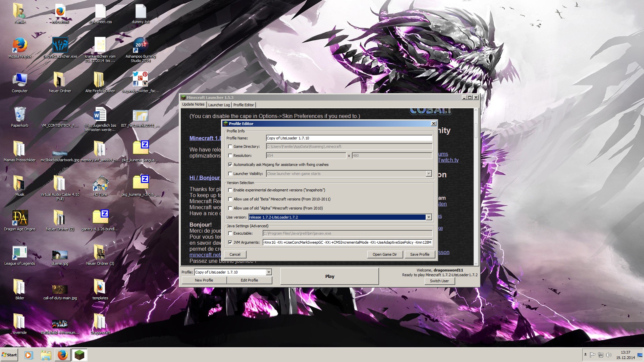Open Dragon Age Origins shortcut
The image size is (644, 362).
[x=20, y=218]
